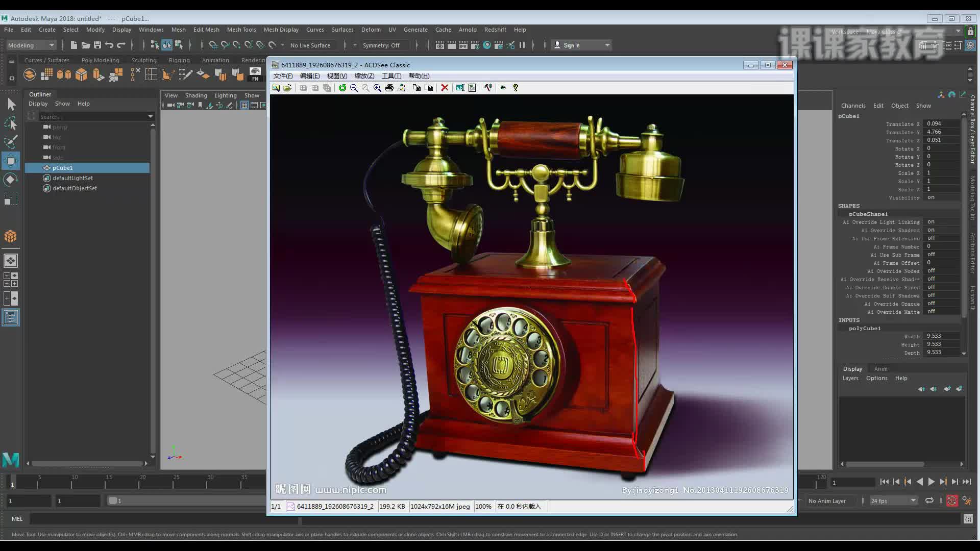Screen dimensions: 980x551
Task: Expand the Symmetry Off dropdown
Action: [381, 45]
